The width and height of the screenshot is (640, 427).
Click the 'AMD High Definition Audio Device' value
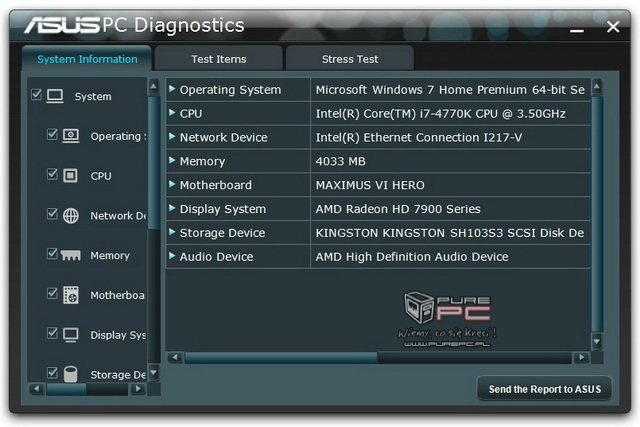coord(412,257)
